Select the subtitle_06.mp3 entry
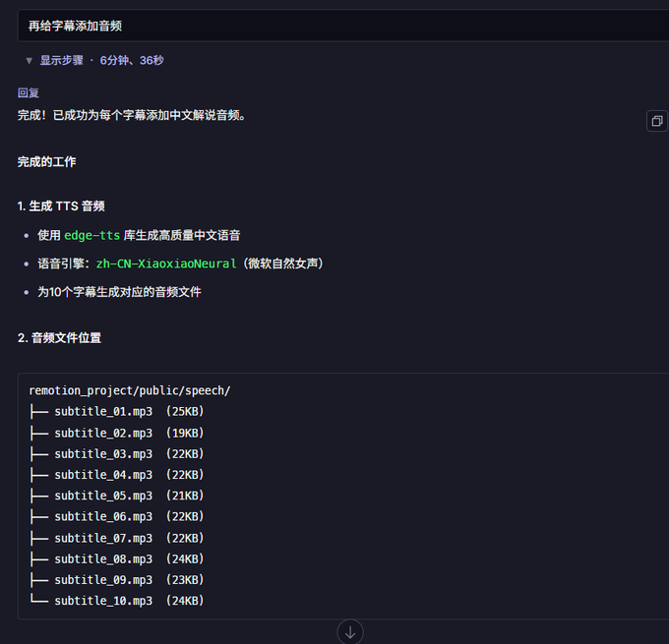Viewport: 669px width, 644px height. tap(103, 516)
